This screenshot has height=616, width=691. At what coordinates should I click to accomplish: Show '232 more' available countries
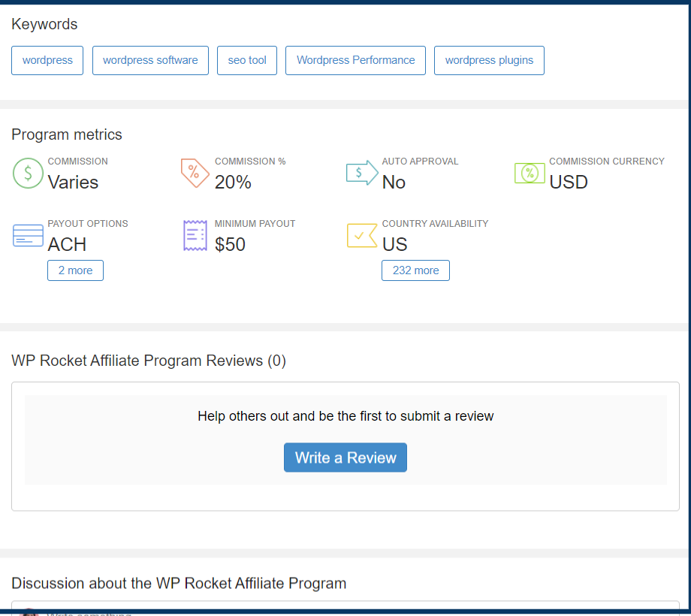pos(415,270)
